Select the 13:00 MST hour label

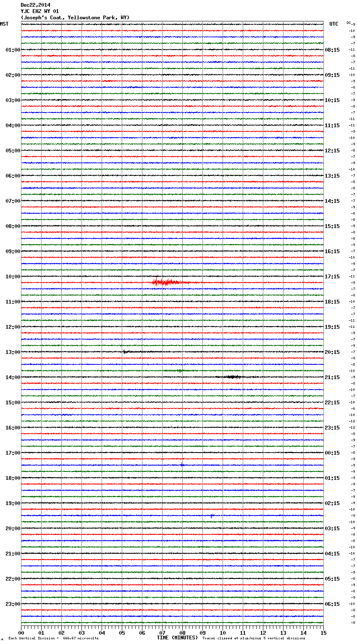(13, 352)
